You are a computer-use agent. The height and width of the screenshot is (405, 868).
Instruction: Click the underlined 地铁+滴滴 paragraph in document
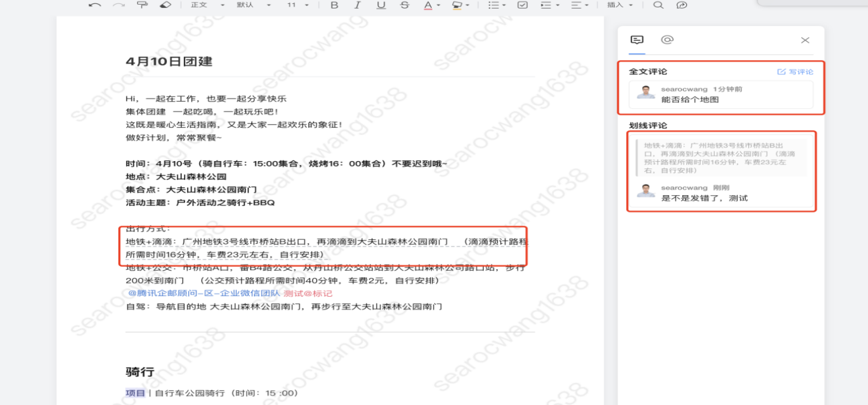(327, 248)
